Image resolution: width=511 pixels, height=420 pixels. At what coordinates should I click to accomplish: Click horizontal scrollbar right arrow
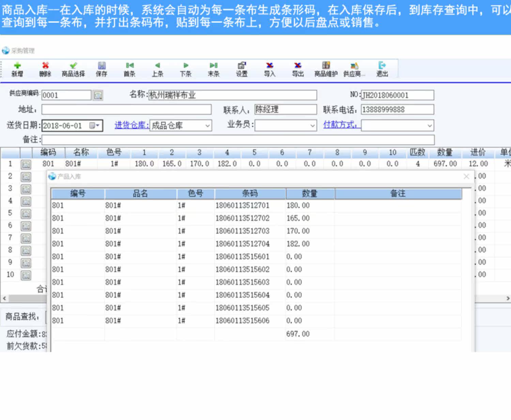click(x=508, y=298)
